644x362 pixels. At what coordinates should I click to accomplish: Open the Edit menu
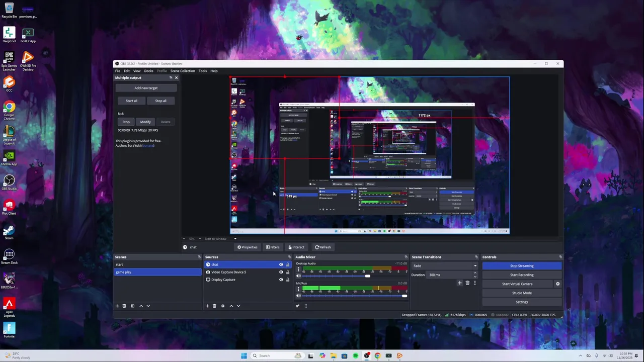tap(127, 71)
